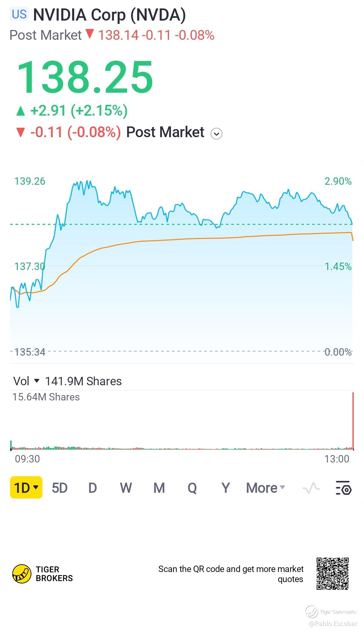Open the 1D timeframe dropdown
Viewport: 364px width, 632px height.
[x=26, y=487]
